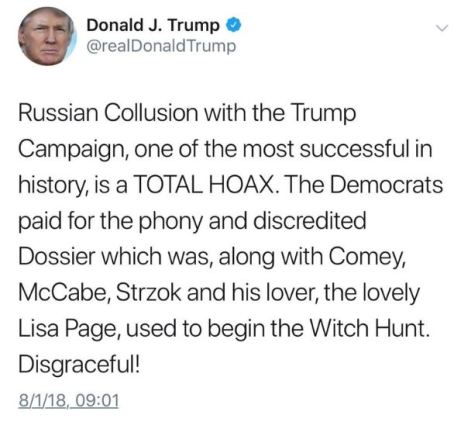Open the 8/1/18, 09:01 timestamp link
This screenshot has height=422, width=454.
pos(68,401)
